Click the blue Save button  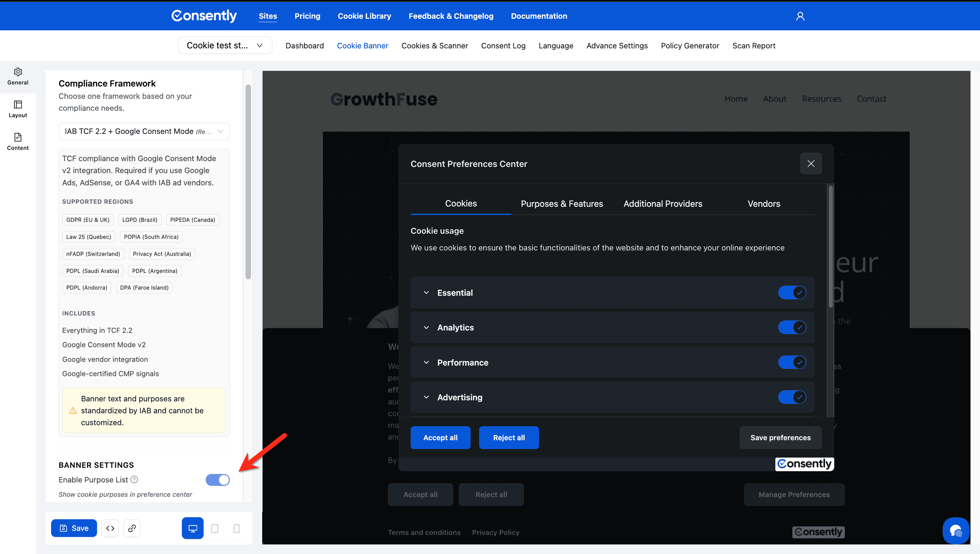point(74,528)
